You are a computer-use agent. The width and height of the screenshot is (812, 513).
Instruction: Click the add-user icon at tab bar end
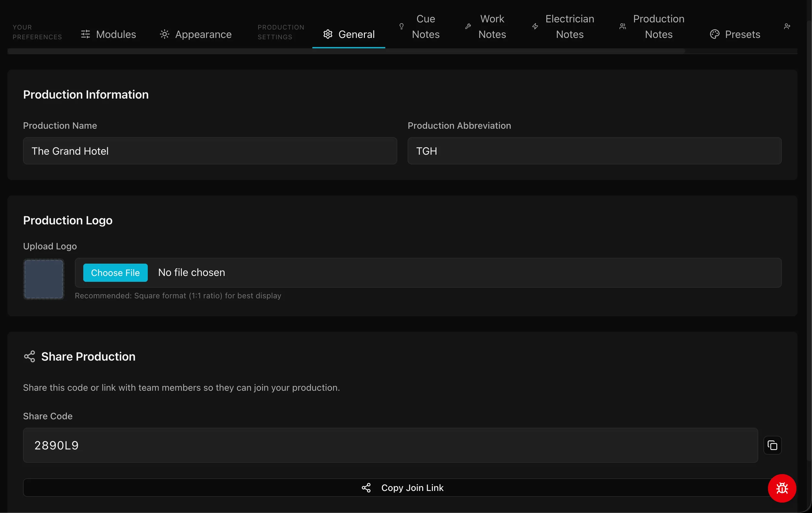pyautogui.click(x=787, y=26)
